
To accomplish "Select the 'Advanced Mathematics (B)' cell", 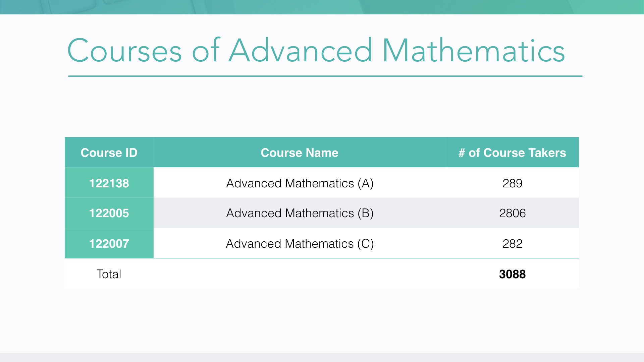I will pos(300,213).
